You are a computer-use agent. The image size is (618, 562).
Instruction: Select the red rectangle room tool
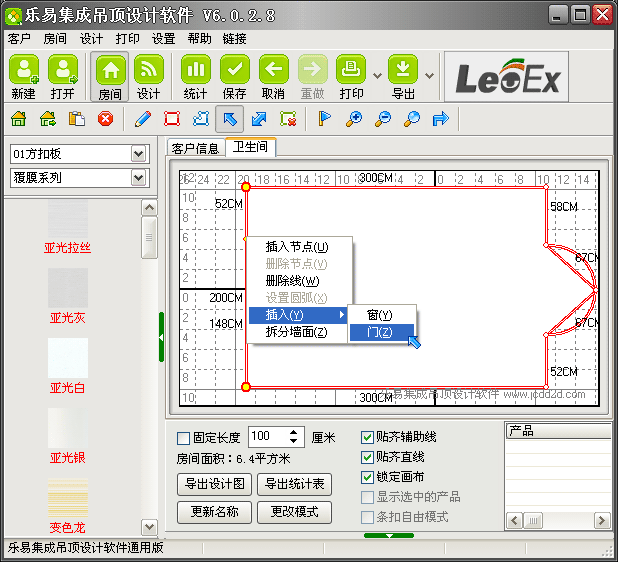point(171,119)
